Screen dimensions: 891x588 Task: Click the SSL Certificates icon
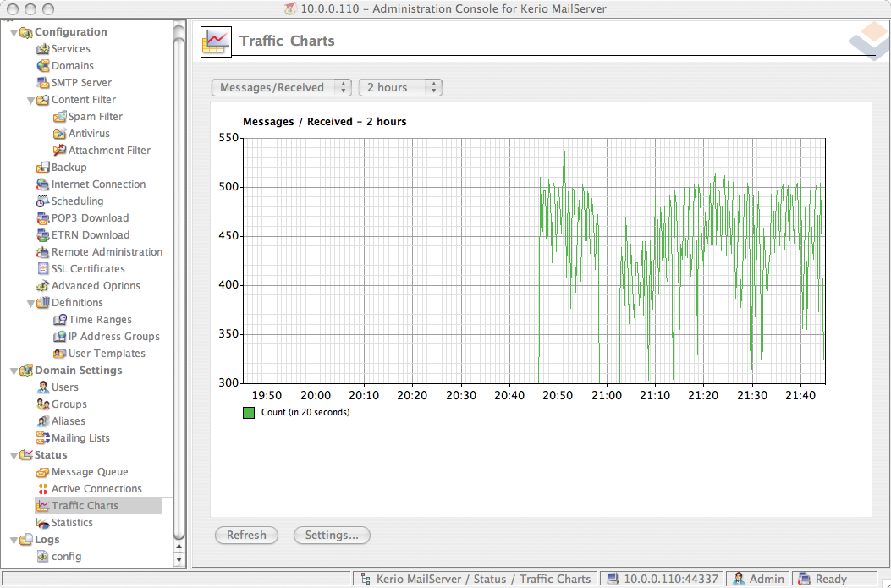[42, 269]
